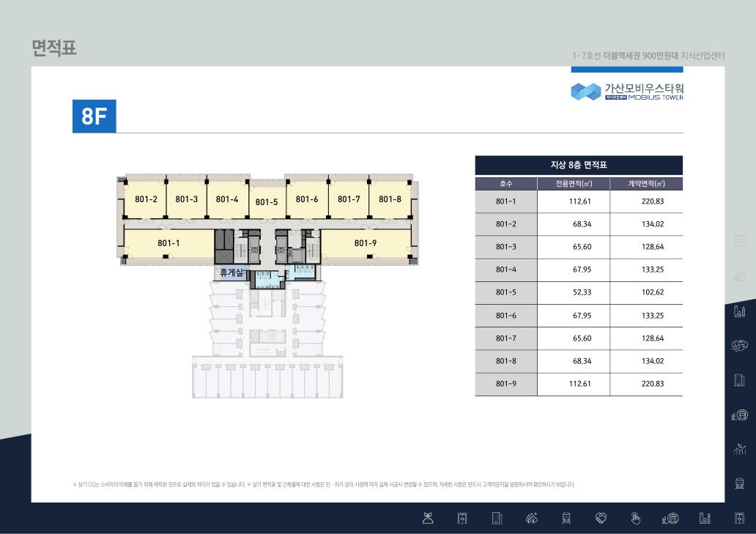Viewport: 756px width, 534px height.
Task: Click the handshake heart icon
Action: point(601,519)
